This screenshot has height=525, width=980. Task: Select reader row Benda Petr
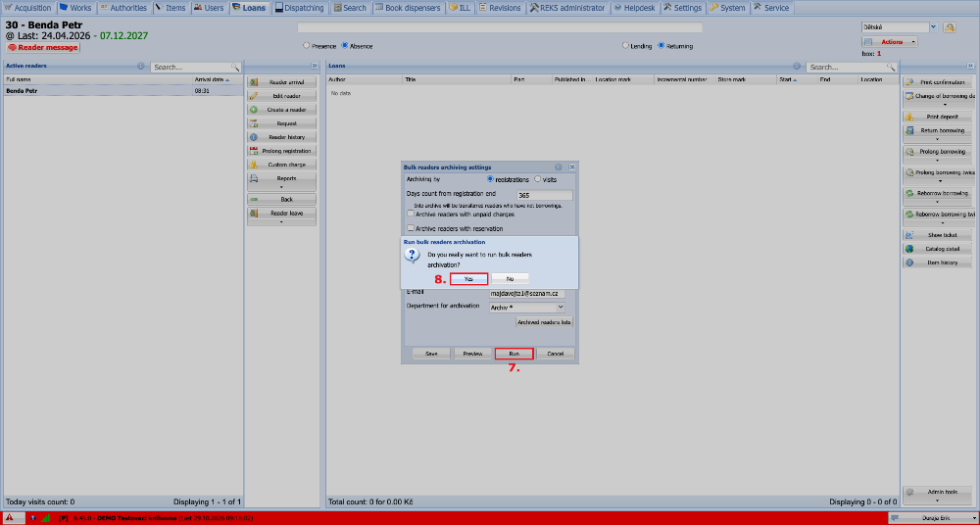(123, 91)
